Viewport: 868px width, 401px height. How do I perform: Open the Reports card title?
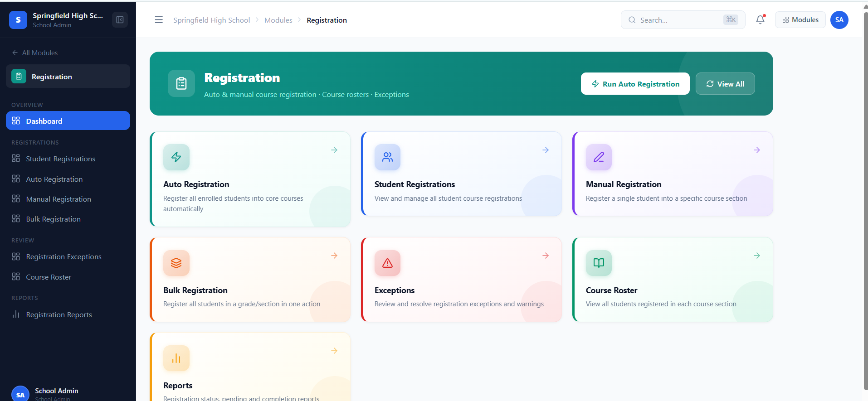point(178,386)
